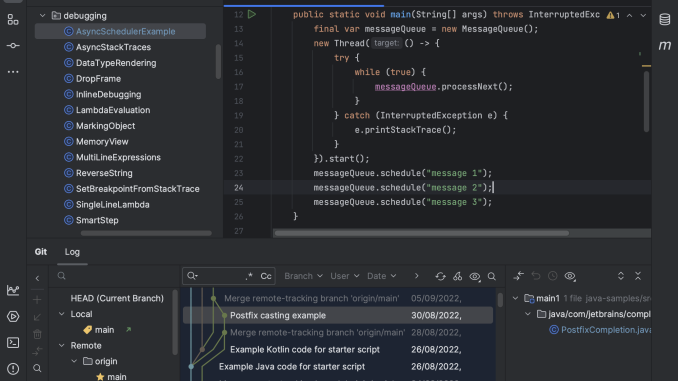
Task: Open DataTypeRendering class
Action: coord(116,63)
